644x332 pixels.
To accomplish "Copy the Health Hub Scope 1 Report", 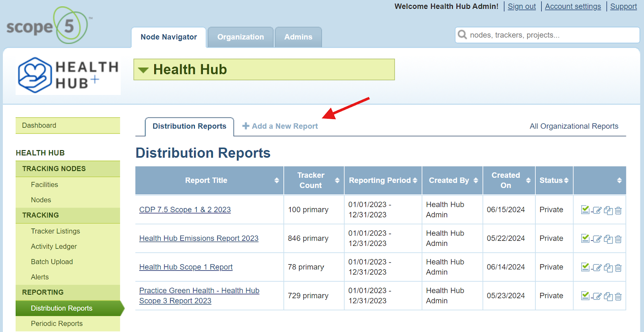I will pos(608,268).
